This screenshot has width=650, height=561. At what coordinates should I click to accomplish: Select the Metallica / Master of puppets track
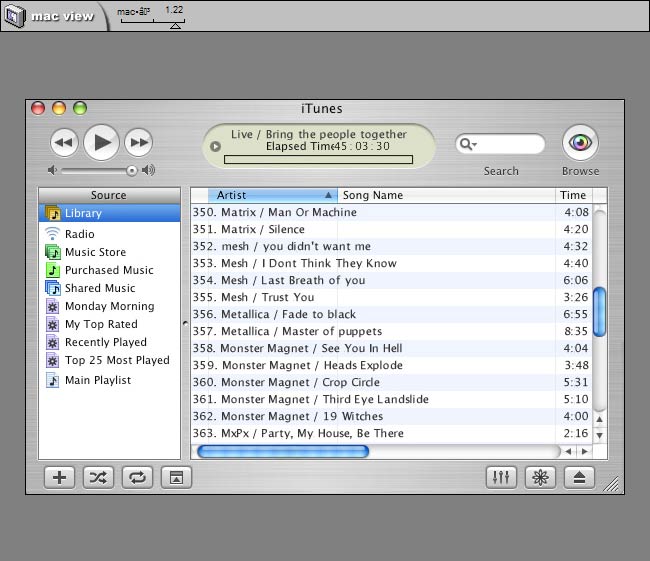click(x=301, y=331)
